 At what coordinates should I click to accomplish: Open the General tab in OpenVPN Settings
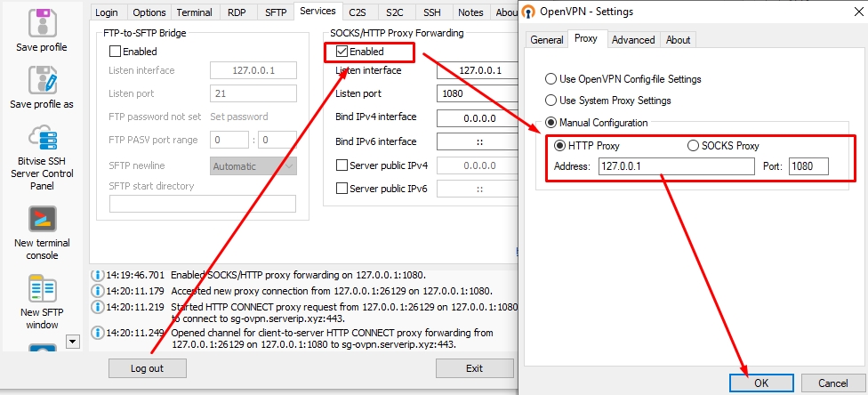[546, 40]
